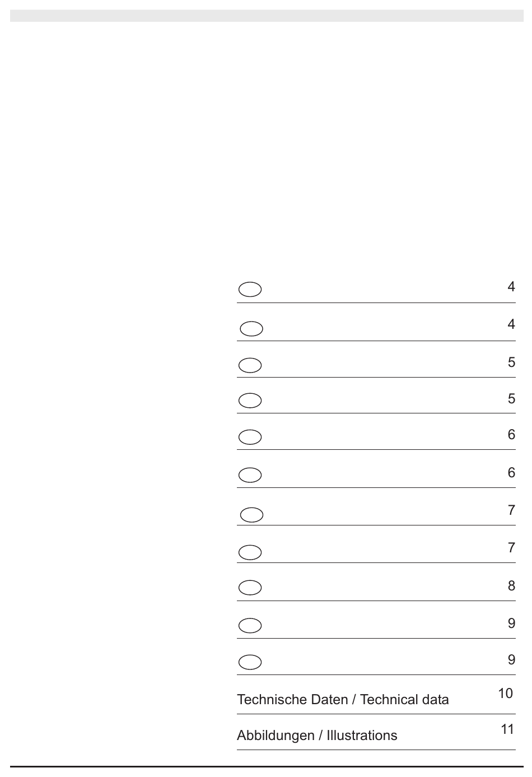532x777 pixels.
Task: Open Technische Daten / Technical data entry
Action: point(343,700)
